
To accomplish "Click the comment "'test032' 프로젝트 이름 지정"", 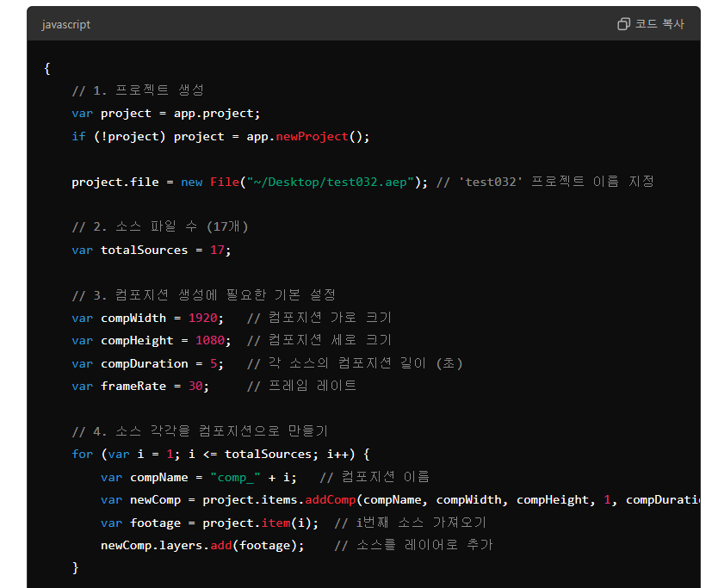I will click(556, 182).
